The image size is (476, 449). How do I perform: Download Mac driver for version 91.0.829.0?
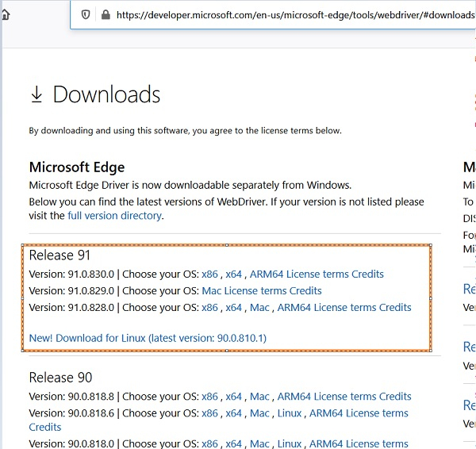point(212,291)
